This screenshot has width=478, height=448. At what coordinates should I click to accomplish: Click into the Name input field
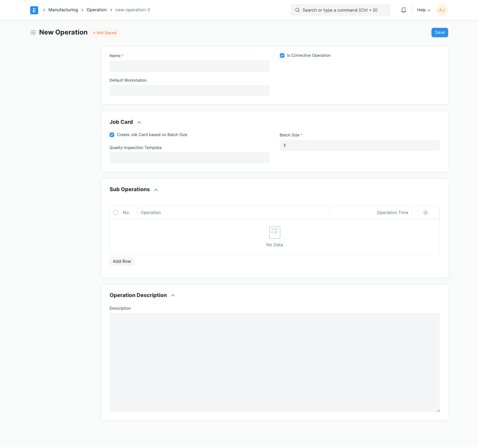190,66
